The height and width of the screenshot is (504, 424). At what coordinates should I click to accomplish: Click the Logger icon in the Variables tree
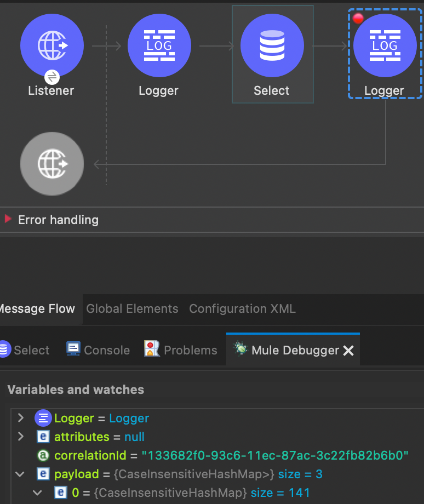[x=43, y=418]
